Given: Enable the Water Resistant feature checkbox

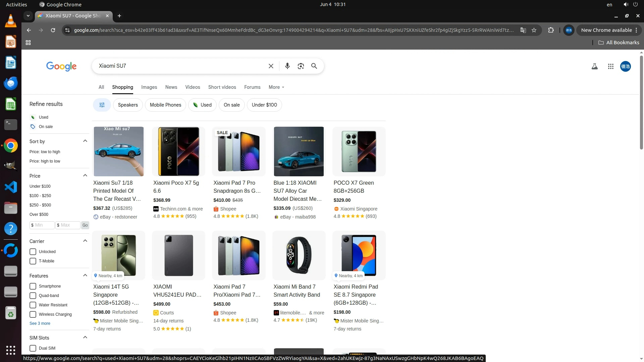Looking at the screenshot, I should 33,305.
